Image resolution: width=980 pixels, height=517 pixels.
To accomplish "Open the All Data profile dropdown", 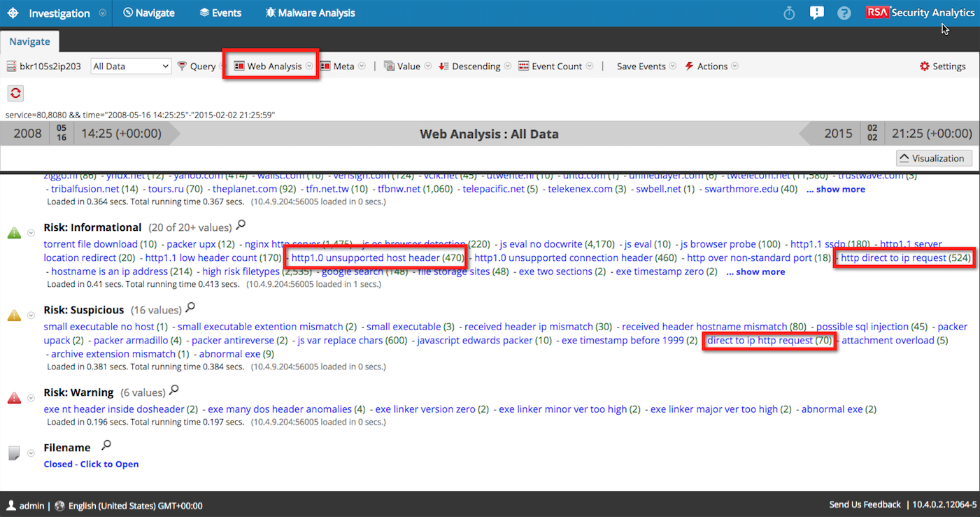I will (131, 66).
